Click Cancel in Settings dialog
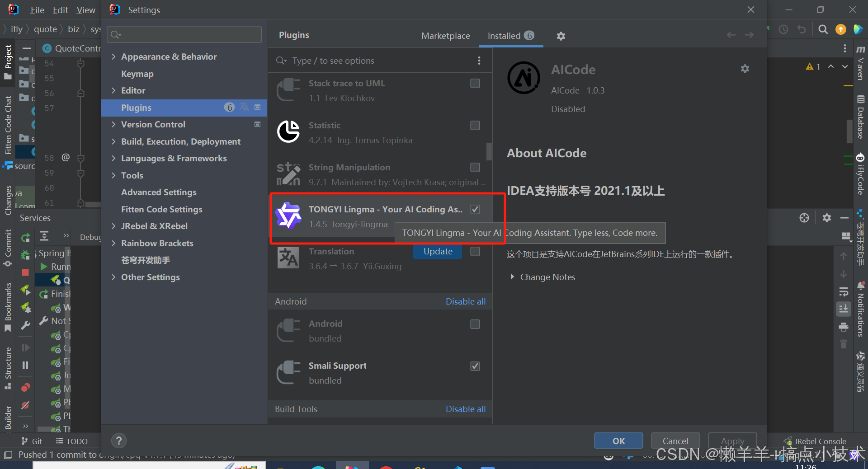Viewport: 868px width, 469px height. click(x=675, y=441)
